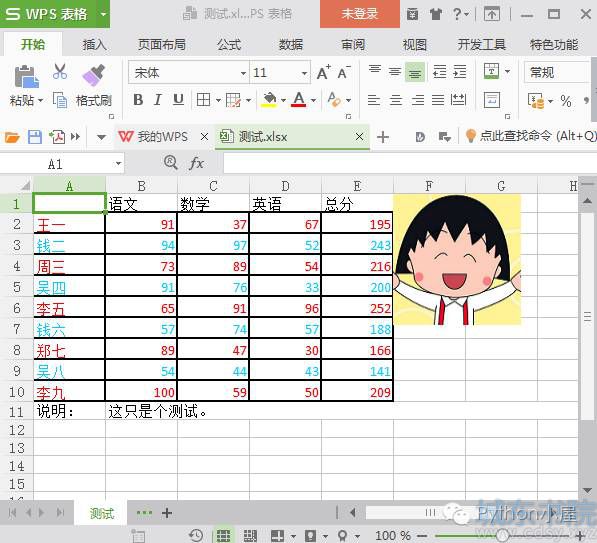
Task: Open the 公式 ribbon tab
Action: point(229,45)
